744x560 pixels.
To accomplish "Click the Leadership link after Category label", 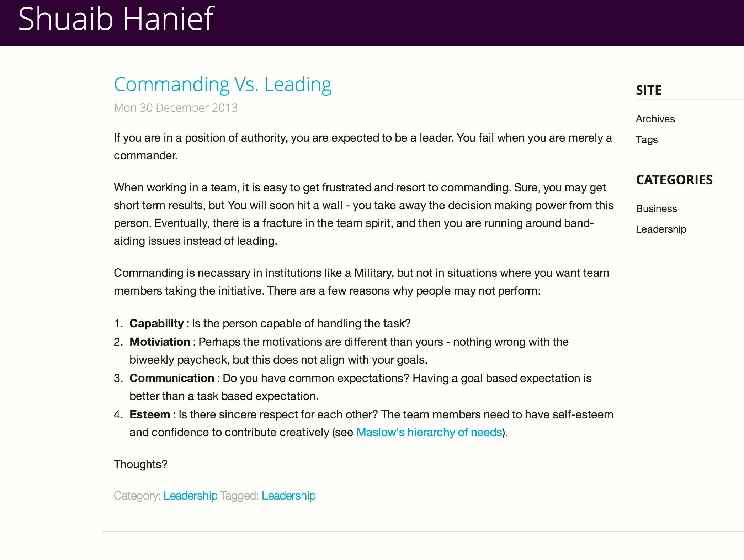I will (x=190, y=496).
